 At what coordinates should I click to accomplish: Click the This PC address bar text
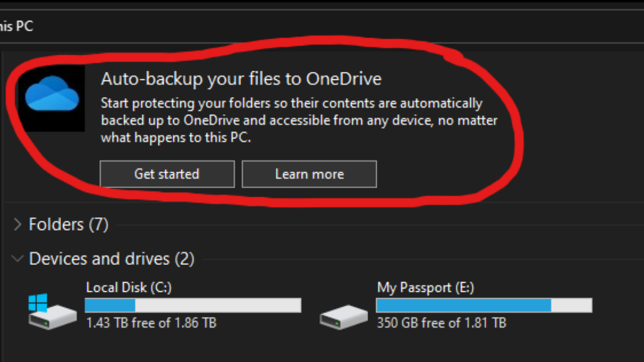[x=16, y=25]
